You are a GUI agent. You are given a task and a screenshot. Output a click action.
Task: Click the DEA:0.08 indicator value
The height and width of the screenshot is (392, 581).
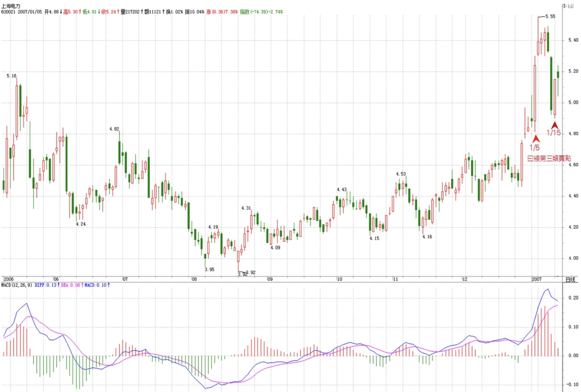click(72, 285)
